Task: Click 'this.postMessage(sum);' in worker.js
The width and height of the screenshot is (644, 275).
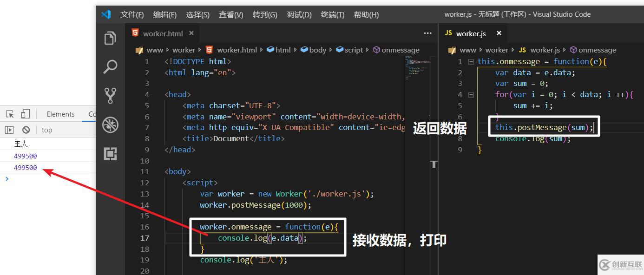Action: tap(545, 127)
